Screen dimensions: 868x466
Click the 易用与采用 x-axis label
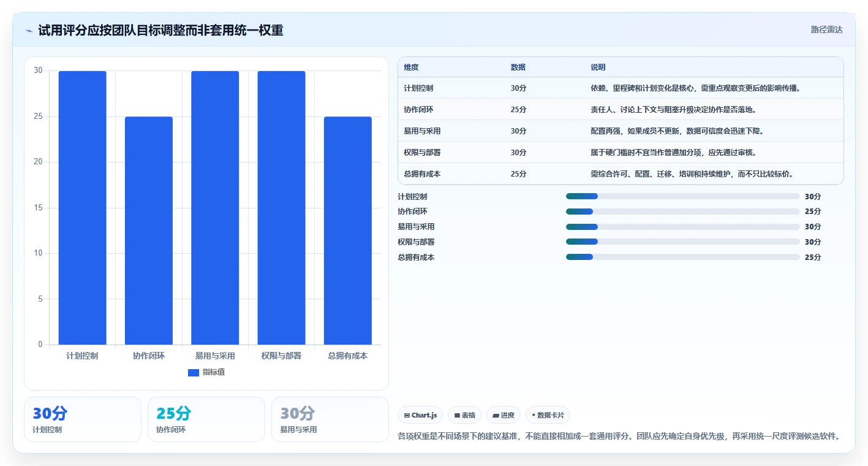pos(215,356)
